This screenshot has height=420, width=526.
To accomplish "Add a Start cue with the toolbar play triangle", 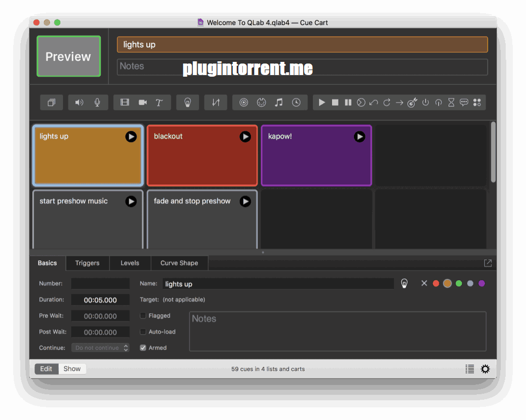I will (x=322, y=102).
